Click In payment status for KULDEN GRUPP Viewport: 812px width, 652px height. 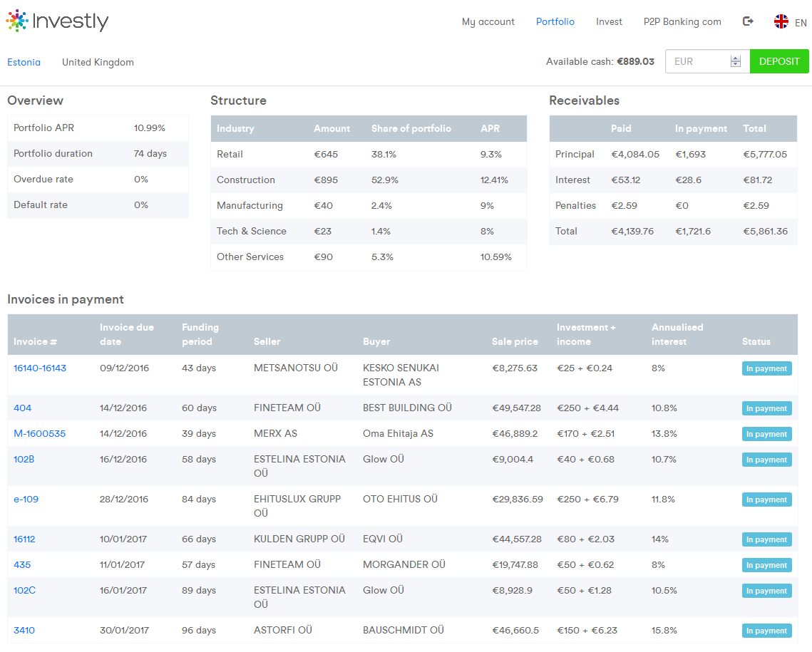(x=766, y=539)
